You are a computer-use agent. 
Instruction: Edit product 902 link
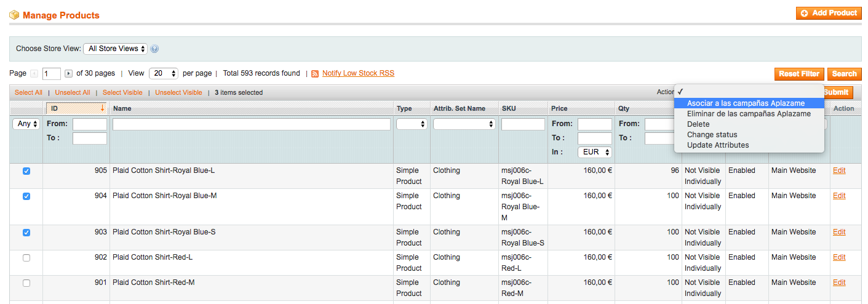click(839, 257)
